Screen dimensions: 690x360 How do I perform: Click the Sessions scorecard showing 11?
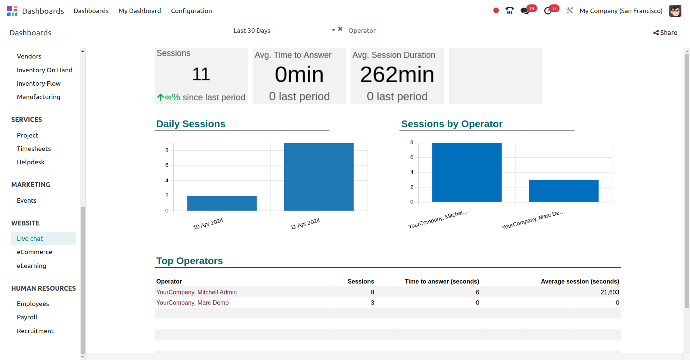[201, 76]
